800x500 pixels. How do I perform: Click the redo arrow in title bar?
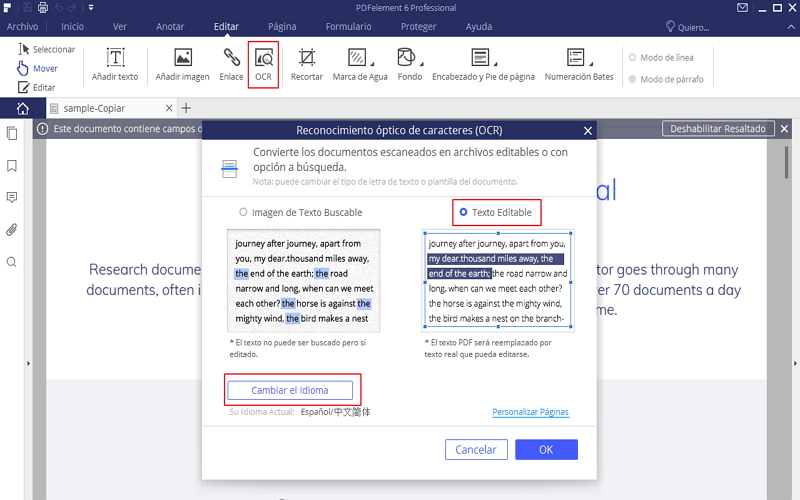tap(72, 8)
